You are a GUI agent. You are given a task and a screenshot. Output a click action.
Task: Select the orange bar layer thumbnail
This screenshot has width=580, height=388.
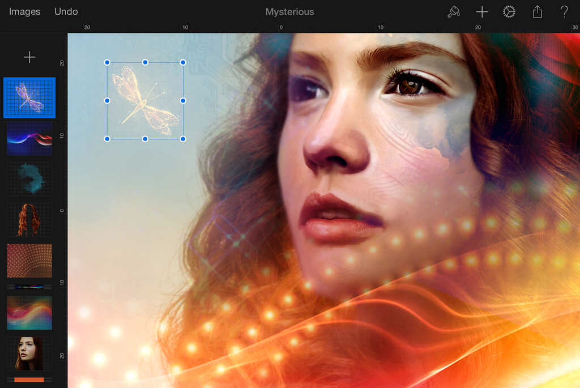click(29, 379)
